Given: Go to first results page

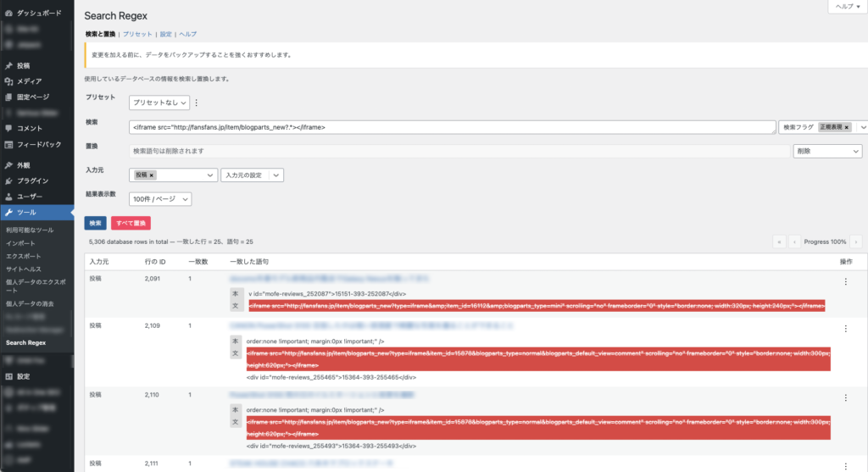Looking at the screenshot, I should (779, 242).
